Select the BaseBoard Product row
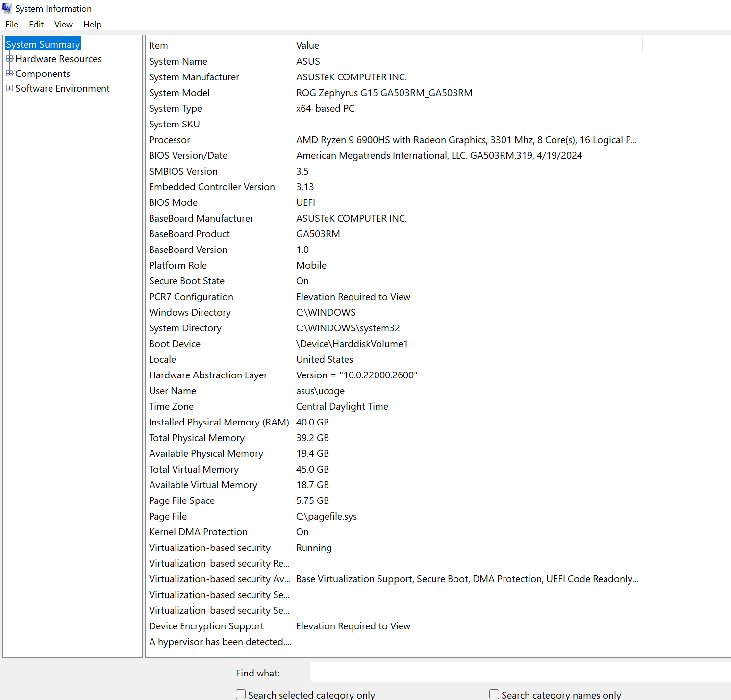This screenshot has height=700, width=731. 394,234
